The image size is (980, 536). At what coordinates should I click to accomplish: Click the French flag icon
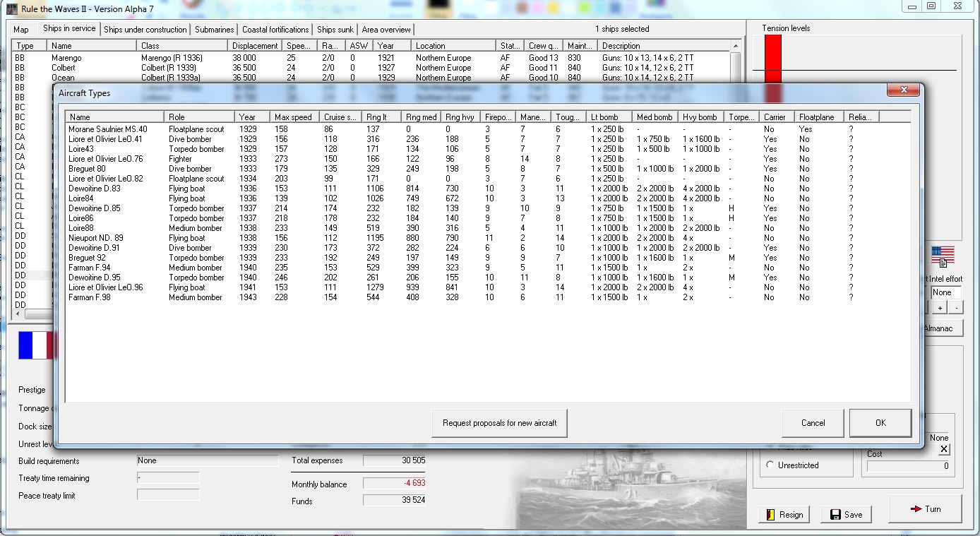37,346
